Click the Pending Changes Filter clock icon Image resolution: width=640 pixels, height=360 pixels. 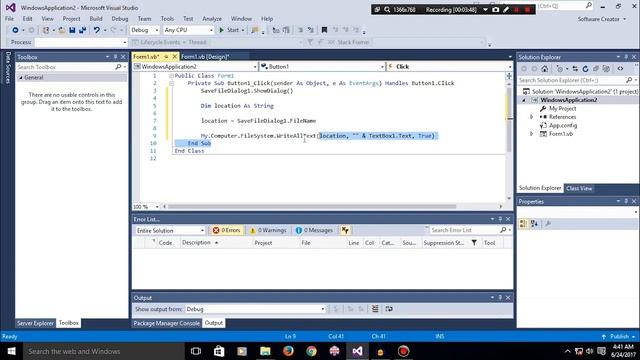[560, 69]
